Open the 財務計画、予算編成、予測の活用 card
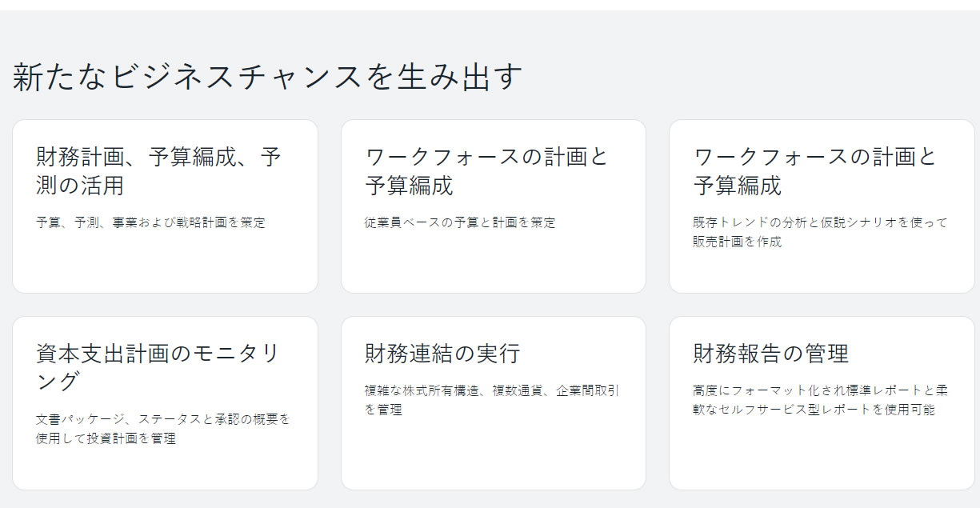This screenshot has height=508, width=980. (x=165, y=206)
